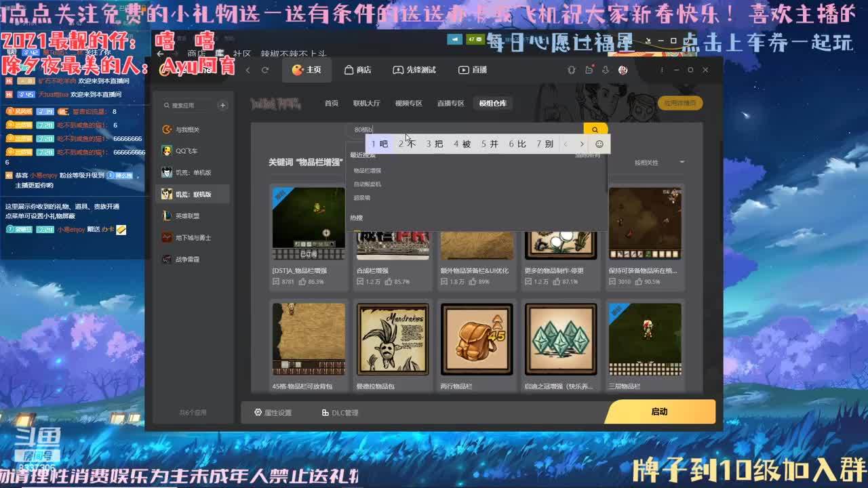Choose IME candidate 4 被
Viewport: 868px width, 488px height.
coord(462,144)
